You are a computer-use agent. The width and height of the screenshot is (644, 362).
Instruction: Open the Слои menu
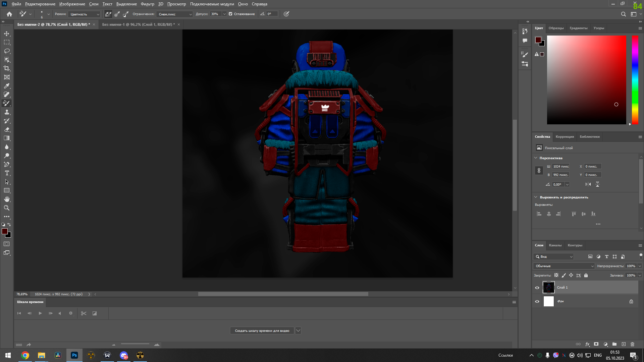(x=94, y=4)
